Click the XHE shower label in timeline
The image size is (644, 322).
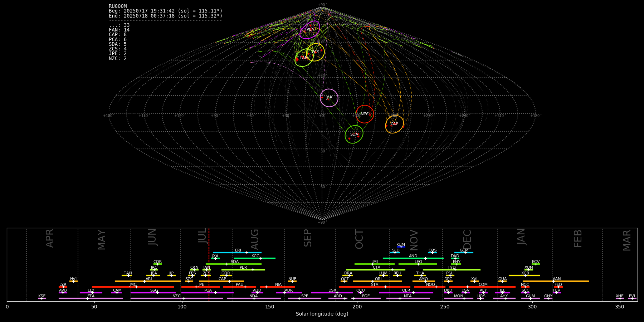[620, 296]
